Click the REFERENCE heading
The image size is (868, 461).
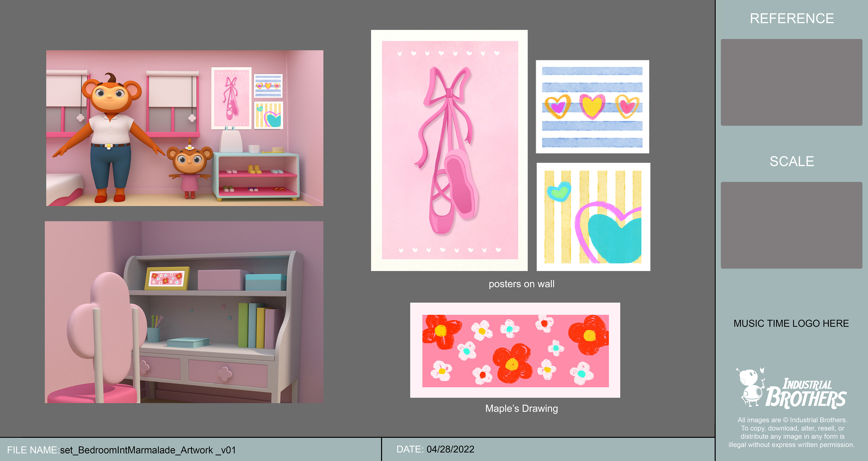(792, 19)
